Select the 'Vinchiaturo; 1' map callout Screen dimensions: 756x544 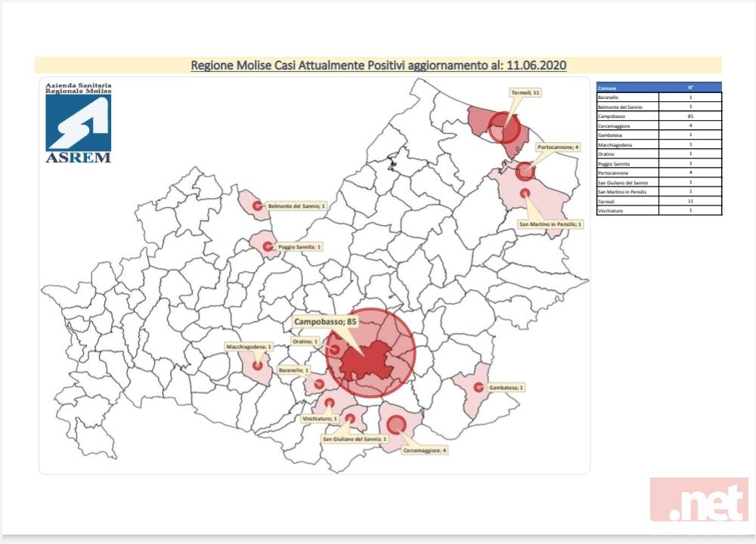pos(320,419)
